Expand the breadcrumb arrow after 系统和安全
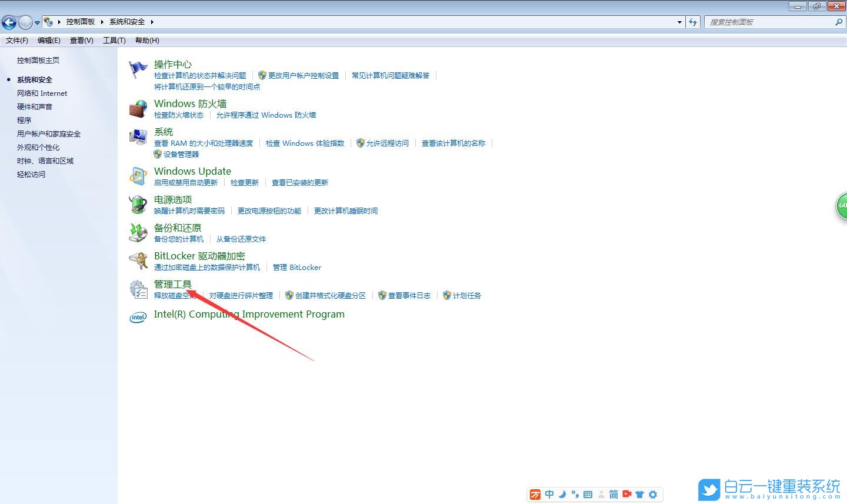This screenshot has width=847, height=504. point(152,21)
